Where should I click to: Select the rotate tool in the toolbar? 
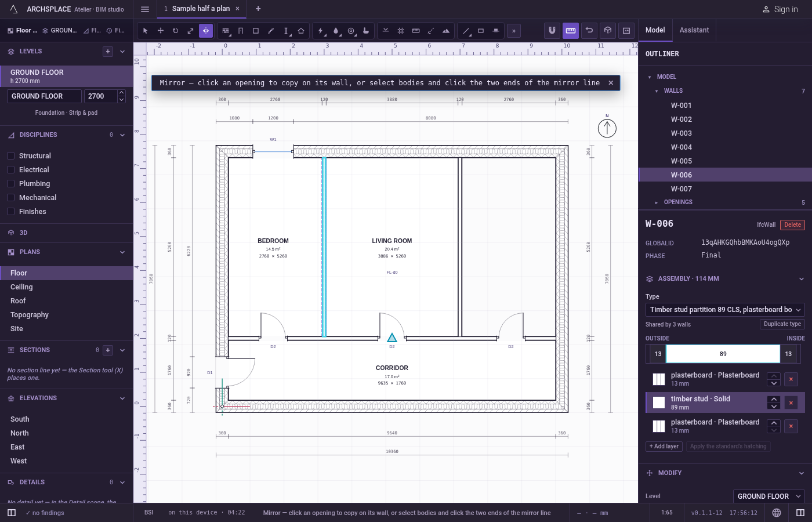tap(176, 31)
